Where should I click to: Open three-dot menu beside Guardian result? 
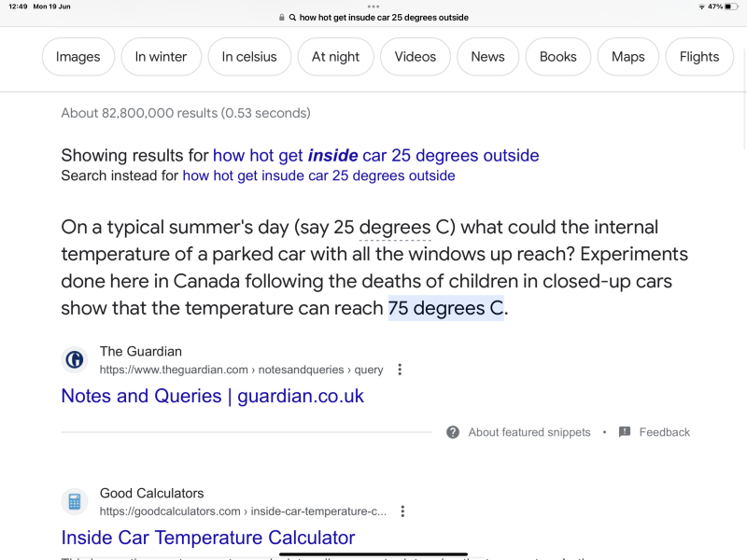[x=400, y=370]
